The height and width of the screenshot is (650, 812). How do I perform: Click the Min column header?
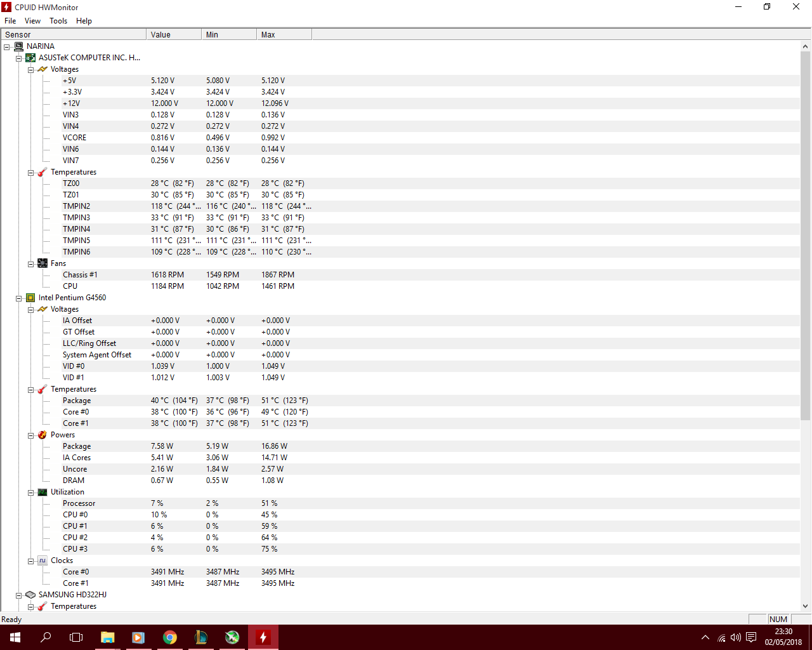click(x=229, y=34)
